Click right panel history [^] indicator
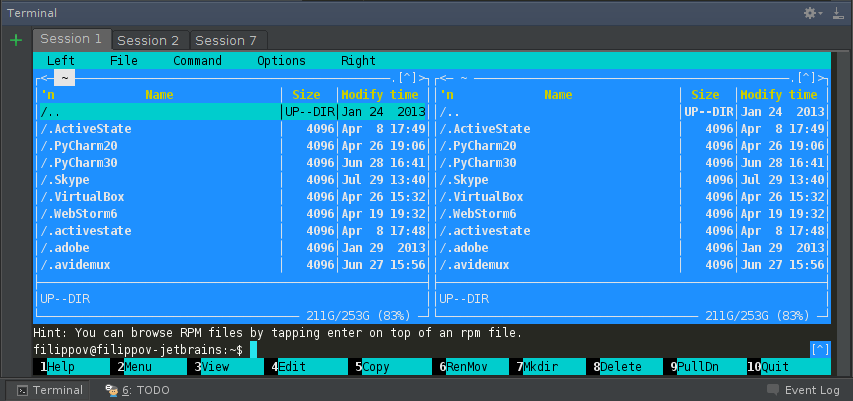 click(806, 78)
